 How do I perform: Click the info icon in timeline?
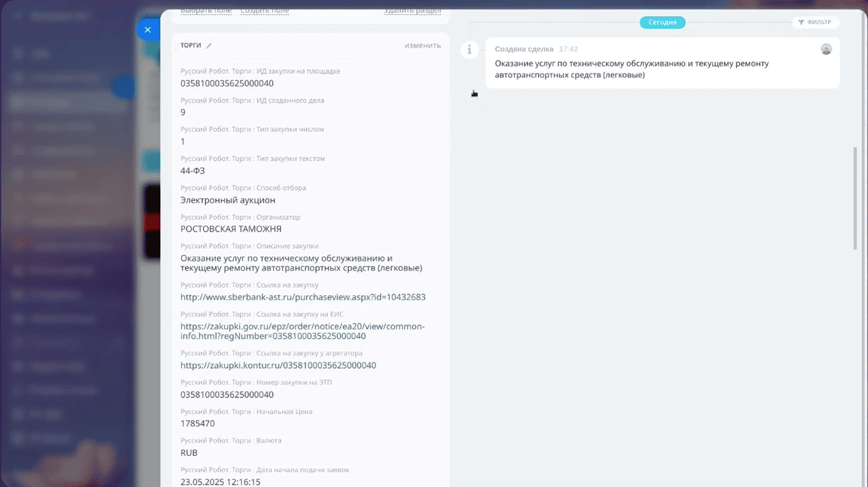[x=470, y=50]
